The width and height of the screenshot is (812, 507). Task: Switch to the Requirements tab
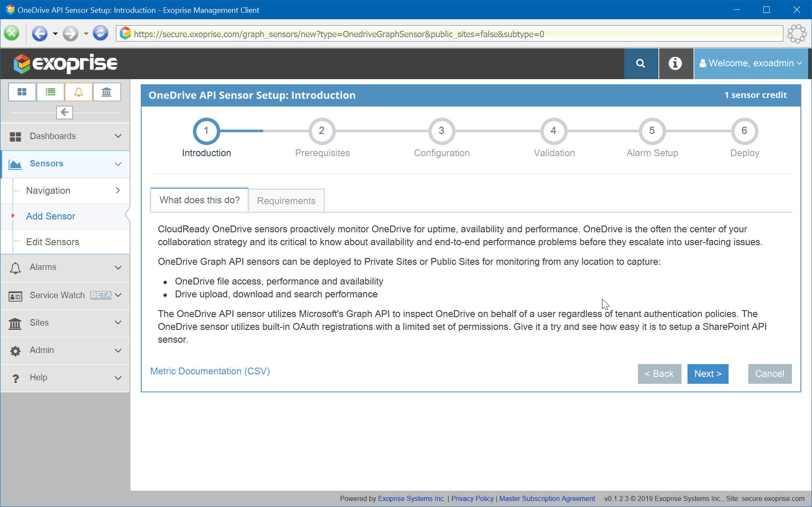click(286, 200)
